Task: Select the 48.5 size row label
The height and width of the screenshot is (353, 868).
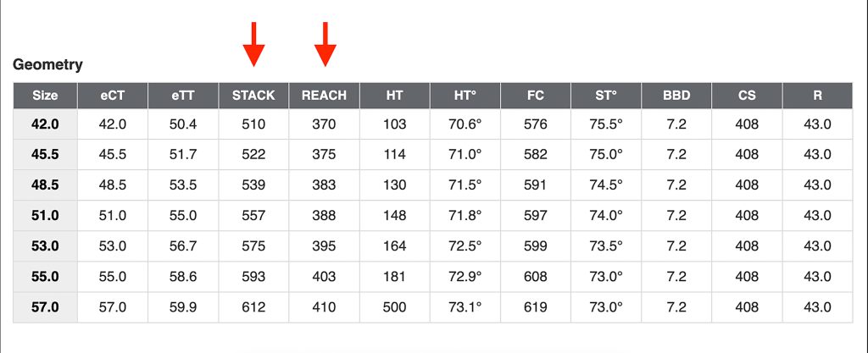Action: [46, 185]
